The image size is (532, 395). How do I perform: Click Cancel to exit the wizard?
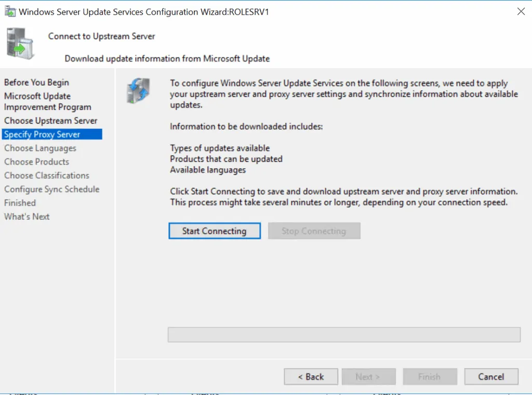(490, 376)
